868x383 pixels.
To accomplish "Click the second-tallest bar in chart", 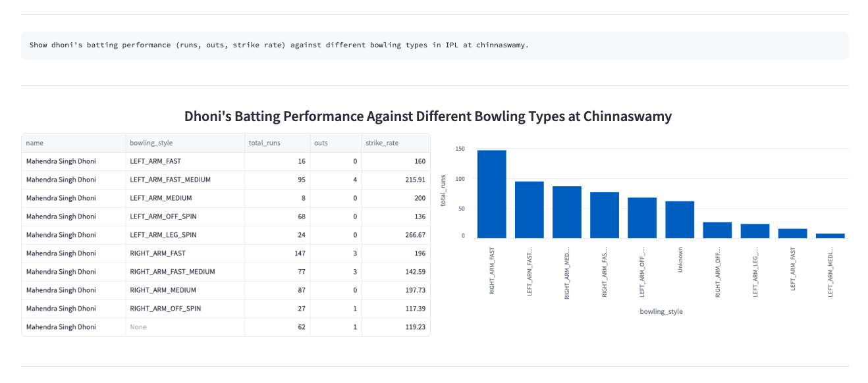I will pos(529,210).
